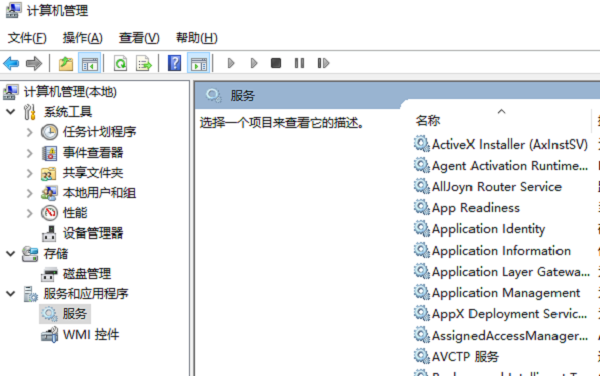600x376 pixels.
Task: Select WMI 控件 in the tree
Action: coord(91,335)
